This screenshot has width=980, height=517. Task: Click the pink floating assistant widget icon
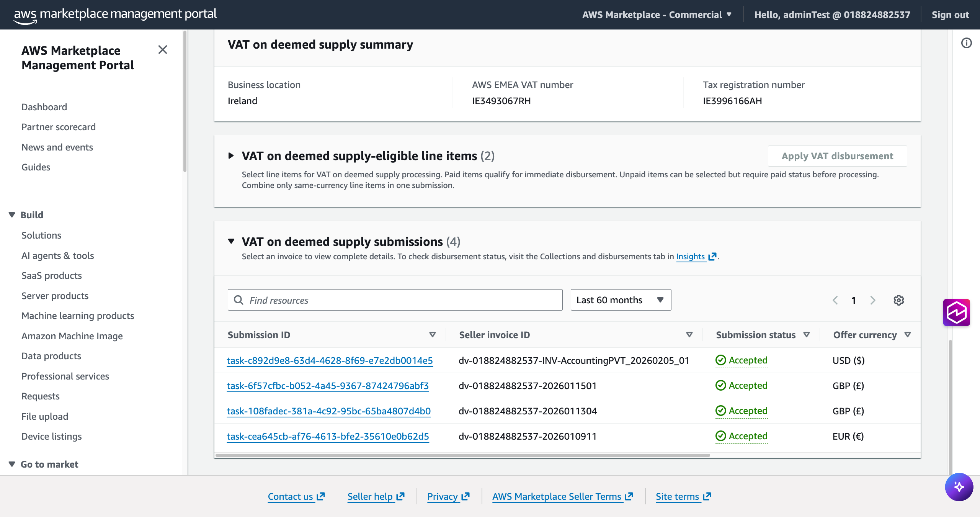(x=956, y=312)
